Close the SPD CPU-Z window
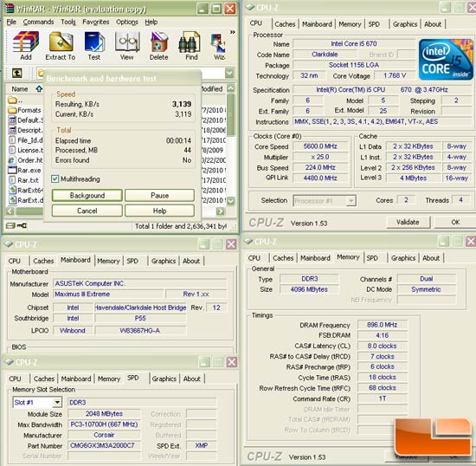The image size is (476, 466). click(x=232, y=362)
